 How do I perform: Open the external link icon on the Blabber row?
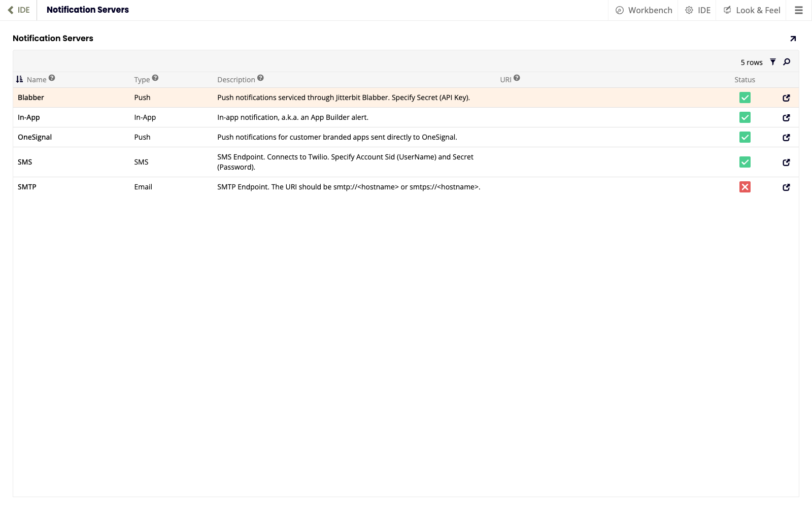point(786,97)
